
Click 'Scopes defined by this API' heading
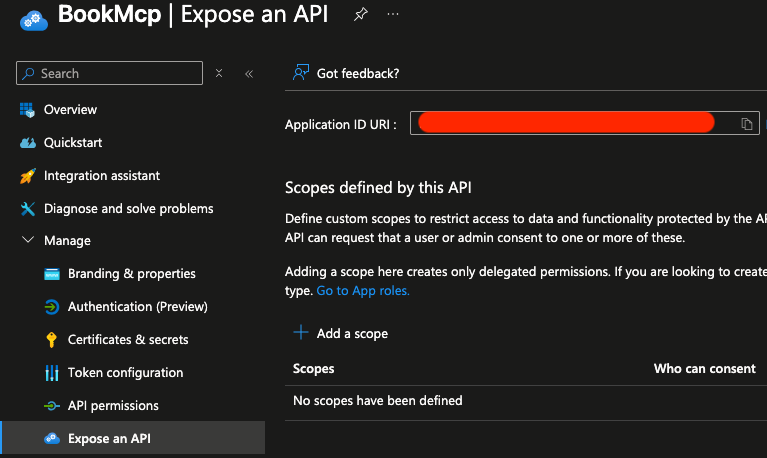[x=378, y=188]
